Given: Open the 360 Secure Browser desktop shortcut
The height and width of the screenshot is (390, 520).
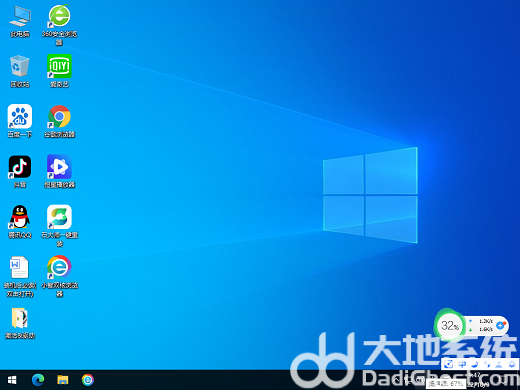Looking at the screenshot, I should [59, 16].
